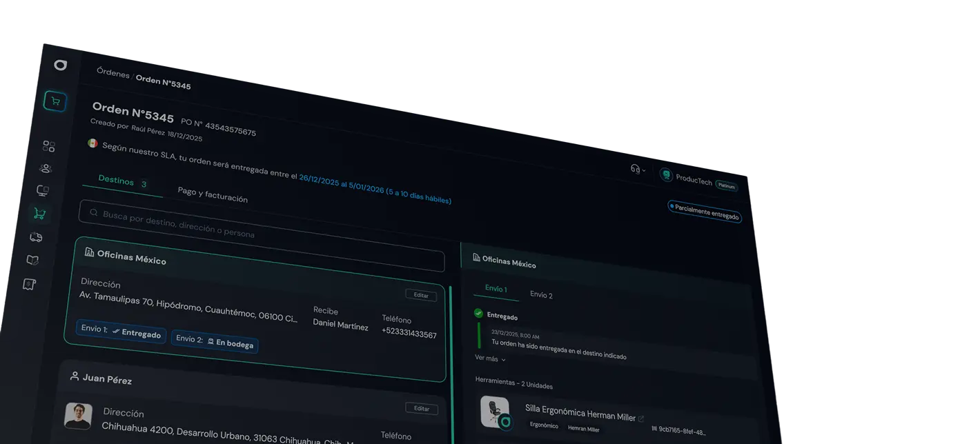Click the Parcialmente entregado status badge
The height and width of the screenshot is (444, 980).
click(705, 212)
